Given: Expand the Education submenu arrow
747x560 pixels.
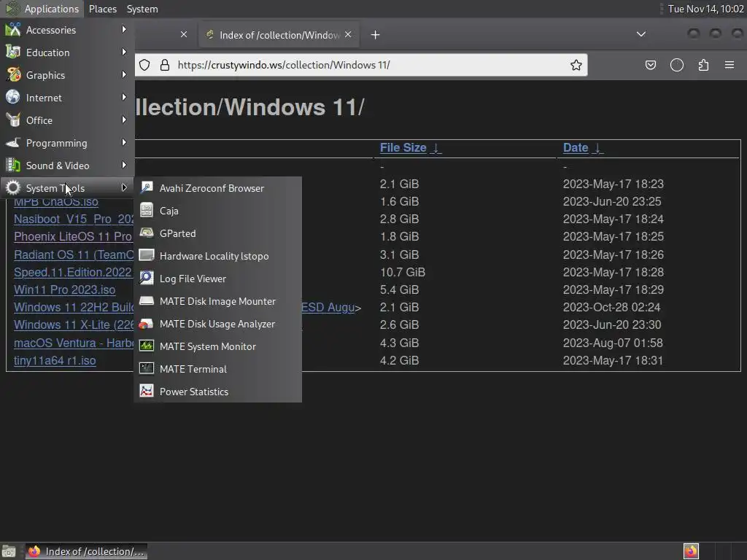Looking at the screenshot, I should tap(124, 52).
